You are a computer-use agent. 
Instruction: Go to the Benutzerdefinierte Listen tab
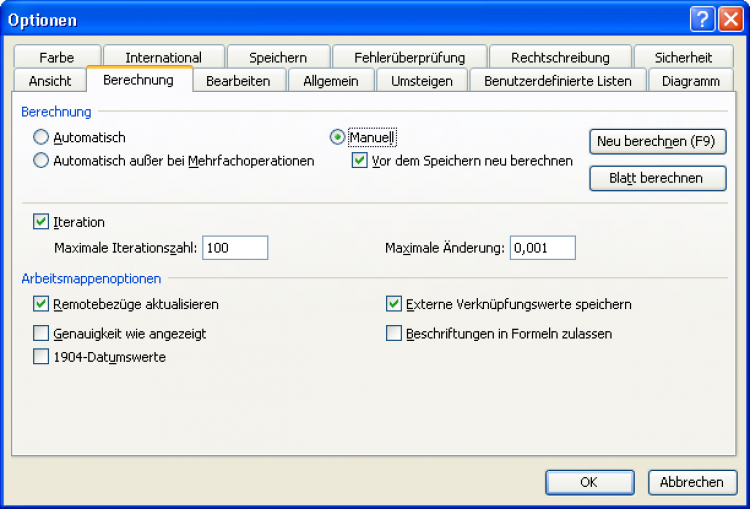pyautogui.click(x=558, y=81)
